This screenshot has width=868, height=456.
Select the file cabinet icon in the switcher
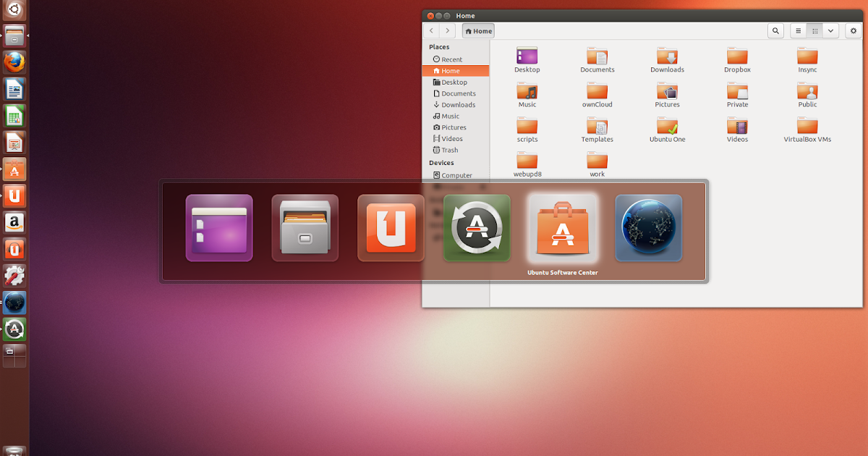click(305, 228)
